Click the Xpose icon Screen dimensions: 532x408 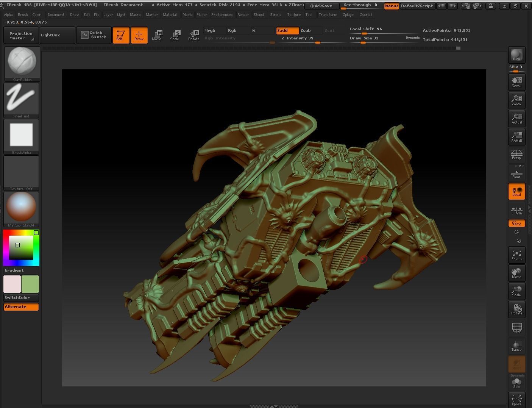point(516,400)
